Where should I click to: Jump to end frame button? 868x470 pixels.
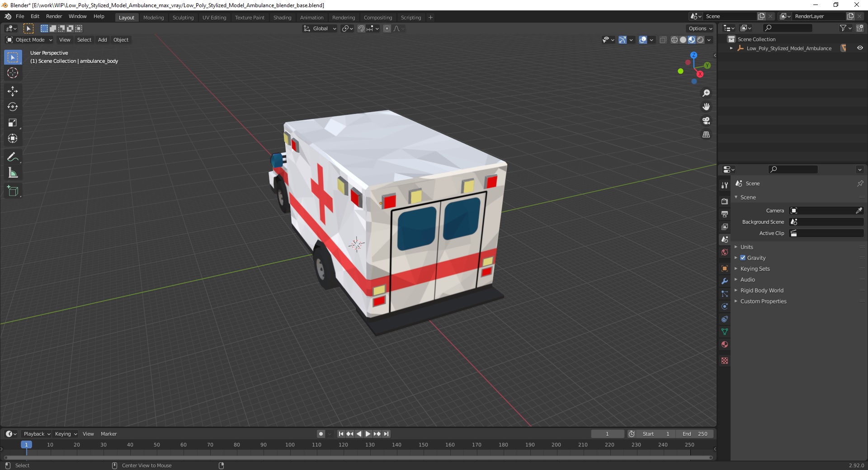386,434
